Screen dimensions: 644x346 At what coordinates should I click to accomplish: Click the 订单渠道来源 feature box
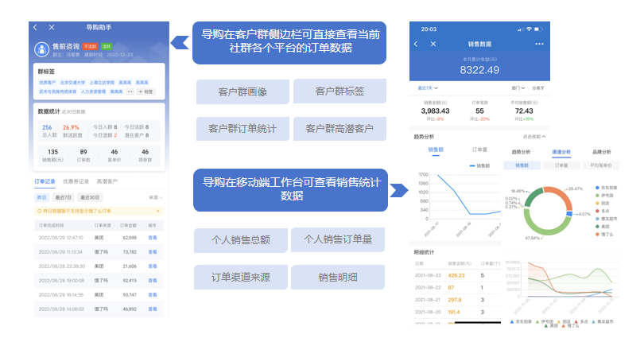pos(241,278)
